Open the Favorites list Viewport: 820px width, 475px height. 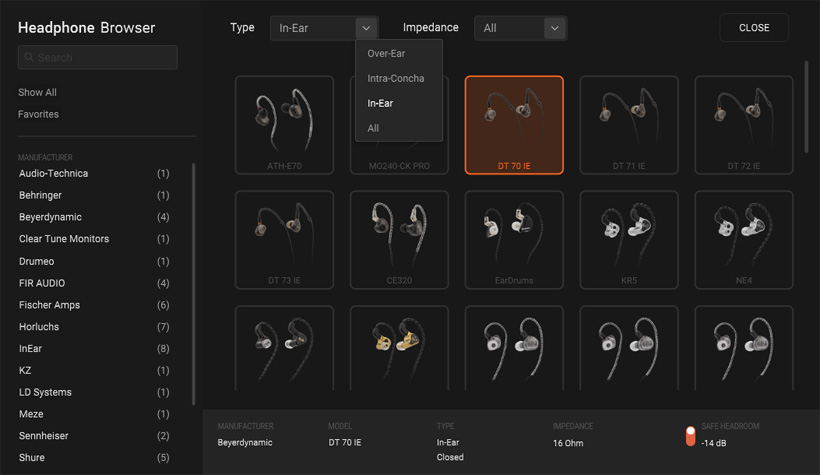[38, 114]
